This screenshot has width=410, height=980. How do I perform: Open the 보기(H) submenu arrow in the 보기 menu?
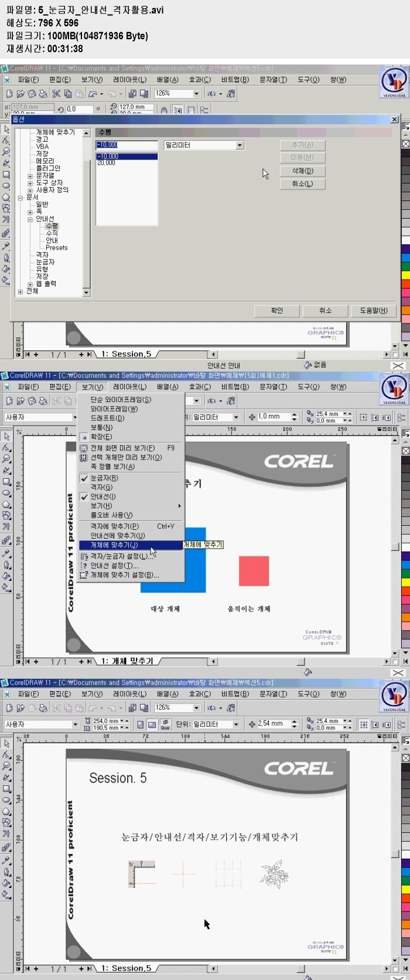pos(180,506)
